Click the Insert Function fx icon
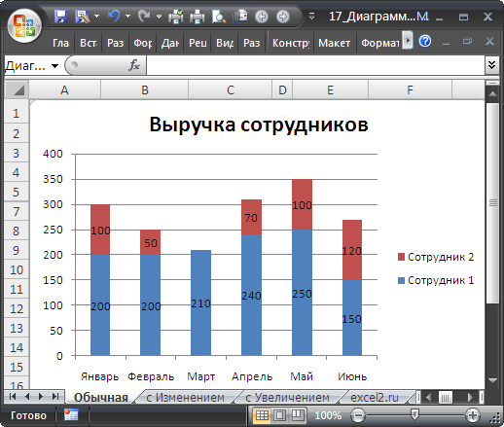The width and height of the screenshot is (504, 427). tap(134, 65)
